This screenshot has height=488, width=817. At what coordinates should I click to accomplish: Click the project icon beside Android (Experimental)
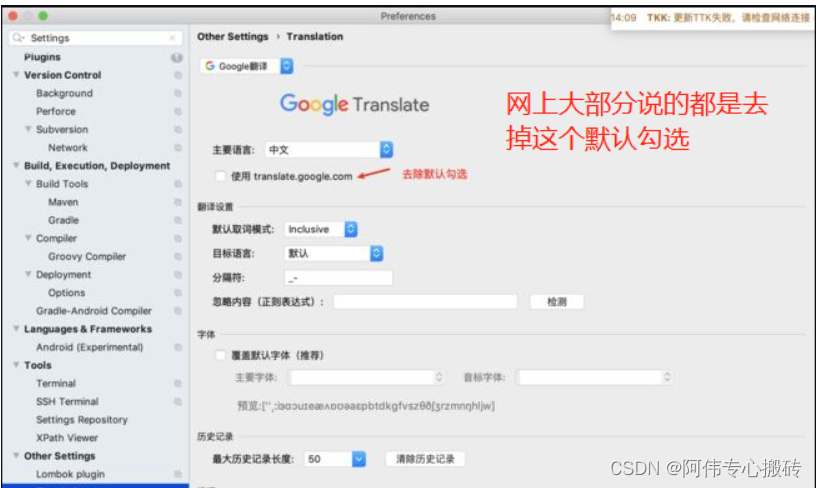click(x=178, y=347)
